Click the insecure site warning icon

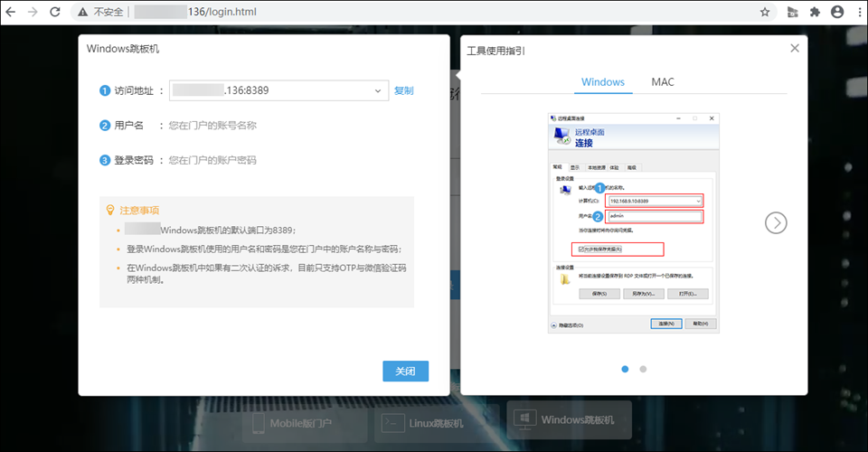point(83,13)
